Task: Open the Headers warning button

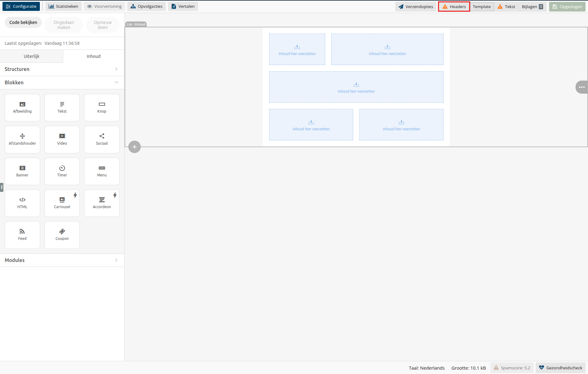Action: click(454, 7)
